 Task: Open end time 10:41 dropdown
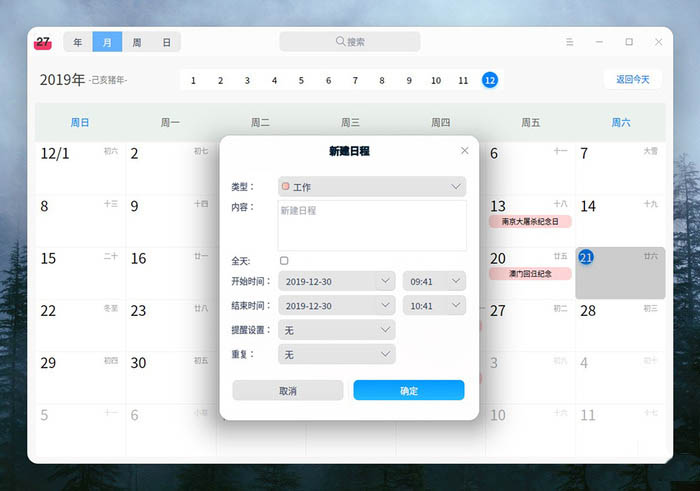[434, 306]
